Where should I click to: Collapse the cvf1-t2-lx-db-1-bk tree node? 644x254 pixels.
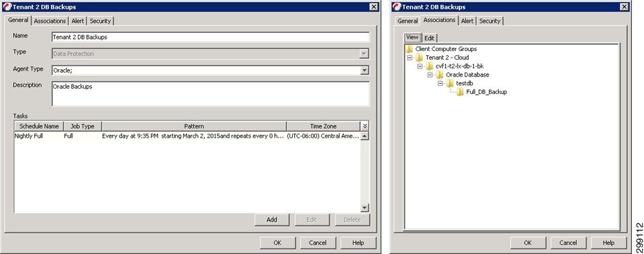pos(420,66)
